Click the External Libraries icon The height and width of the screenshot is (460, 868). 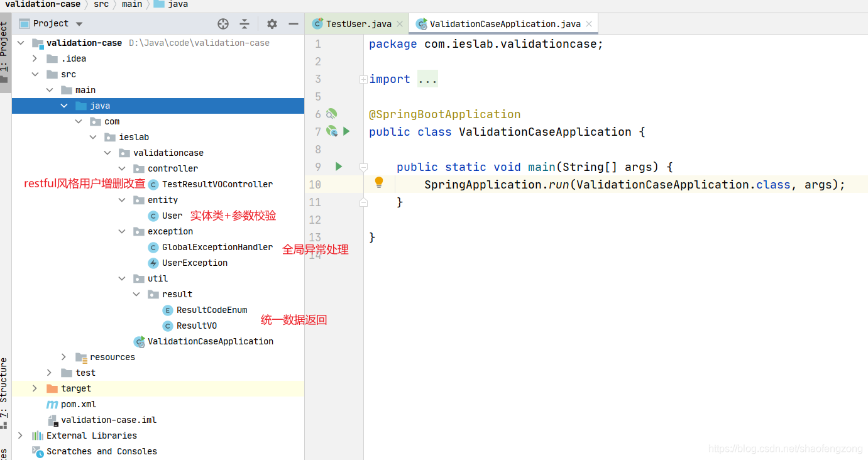38,435
